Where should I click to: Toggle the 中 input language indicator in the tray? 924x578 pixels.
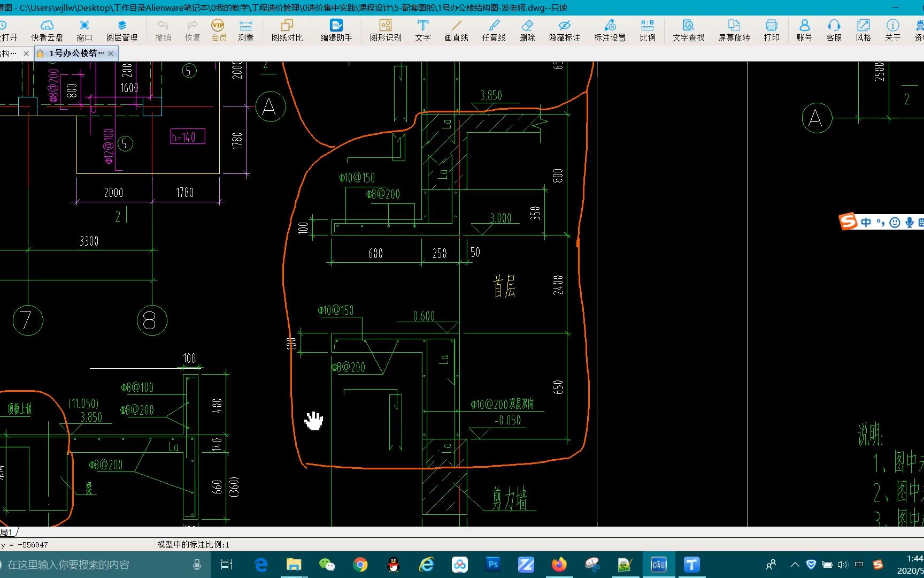pos(859,565)
